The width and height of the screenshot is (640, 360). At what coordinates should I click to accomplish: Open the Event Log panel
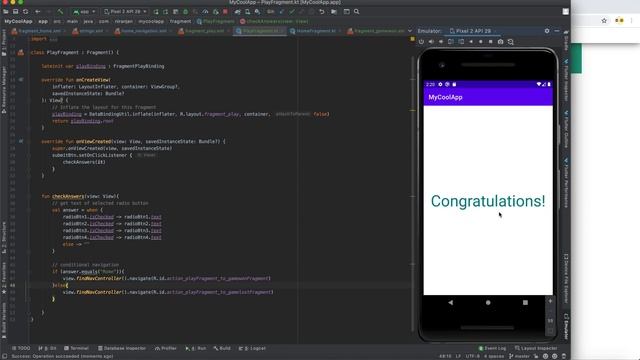point(492,348)
